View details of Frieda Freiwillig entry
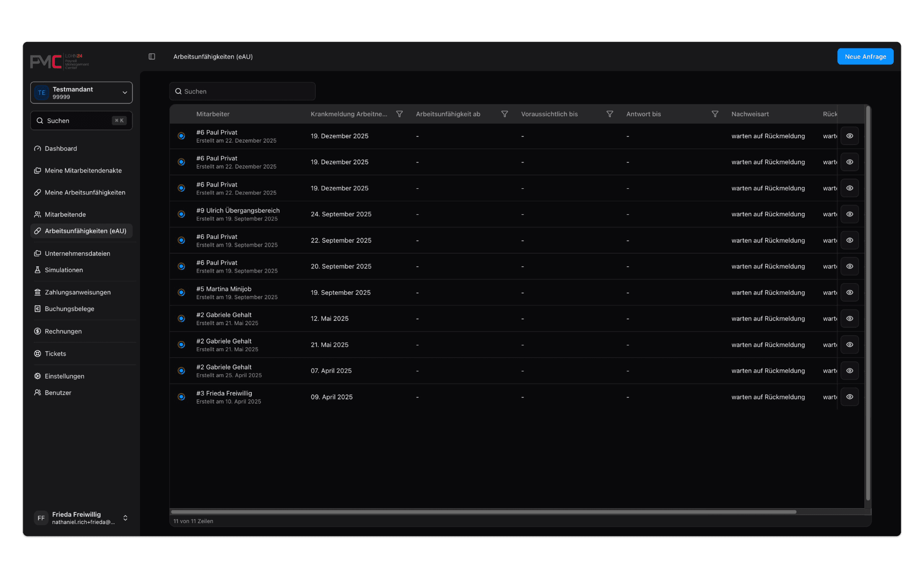This screenshot has height=578, width=924. (x=849, y=397)
